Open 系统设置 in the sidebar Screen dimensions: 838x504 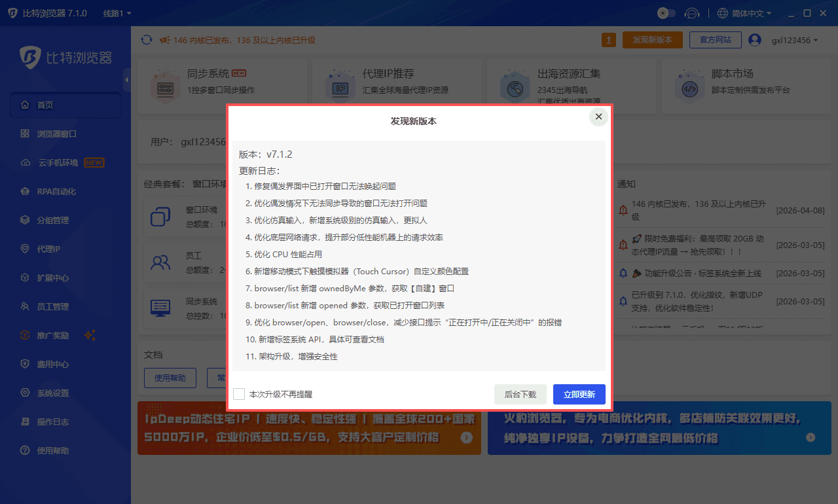pos(48,393)
